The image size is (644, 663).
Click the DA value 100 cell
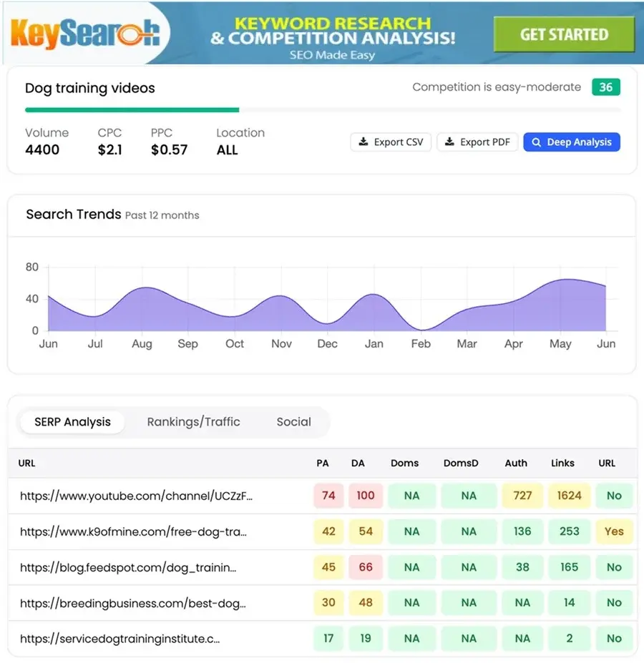click(x=366, y=496)
